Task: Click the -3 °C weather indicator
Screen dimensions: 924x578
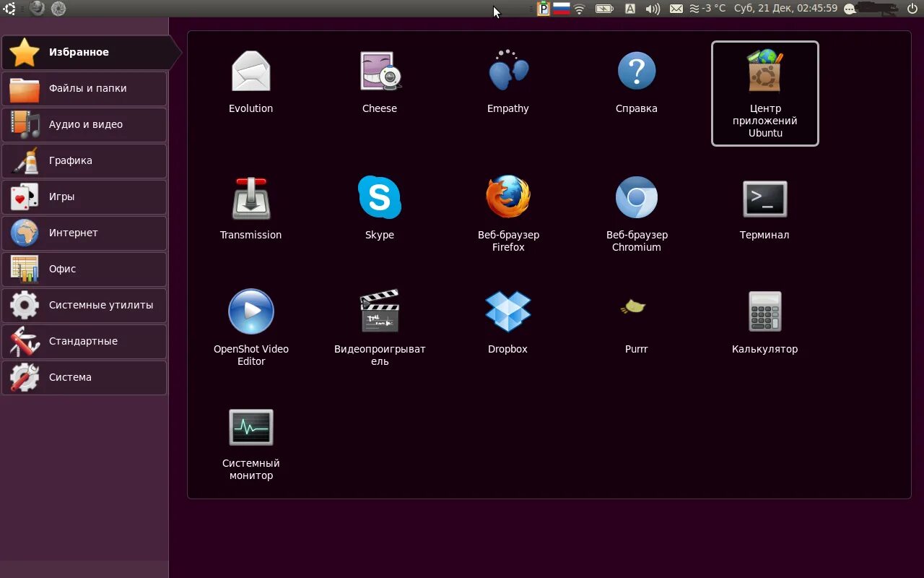Action: (707, 9)
